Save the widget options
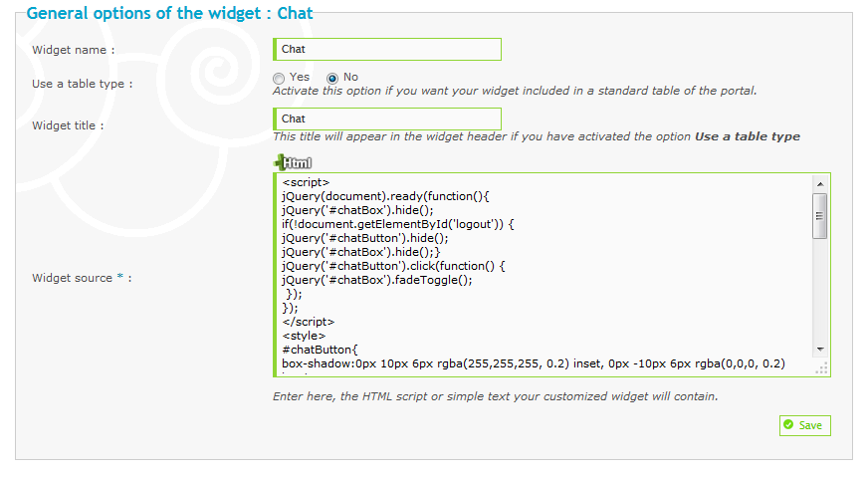868x477 pixels. (805, 425)
